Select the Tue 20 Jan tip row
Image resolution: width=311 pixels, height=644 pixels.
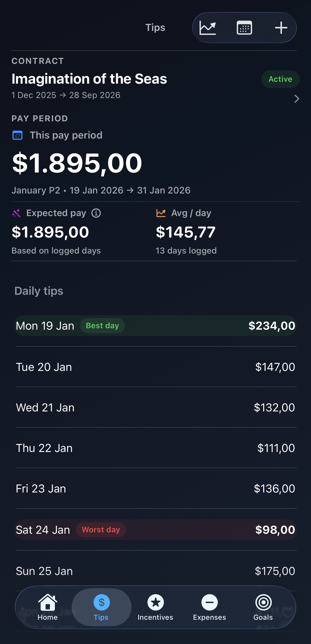[155, 367]
